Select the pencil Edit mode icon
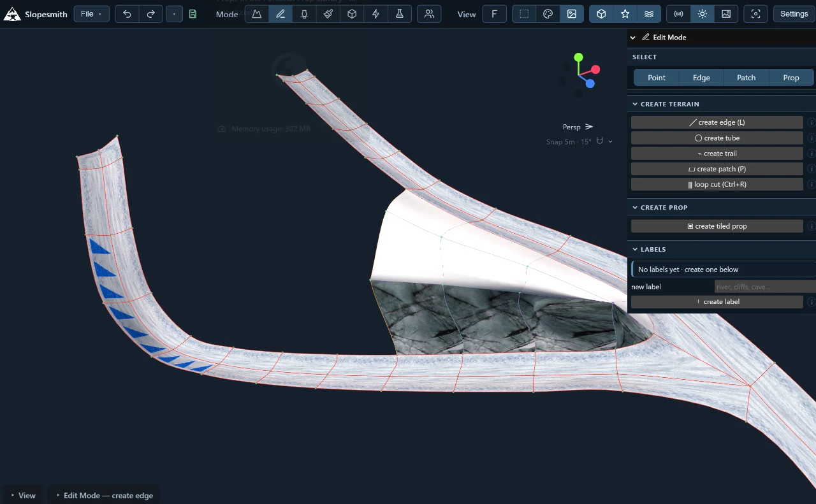The image size is (816, 504). [x=280, y=14]
